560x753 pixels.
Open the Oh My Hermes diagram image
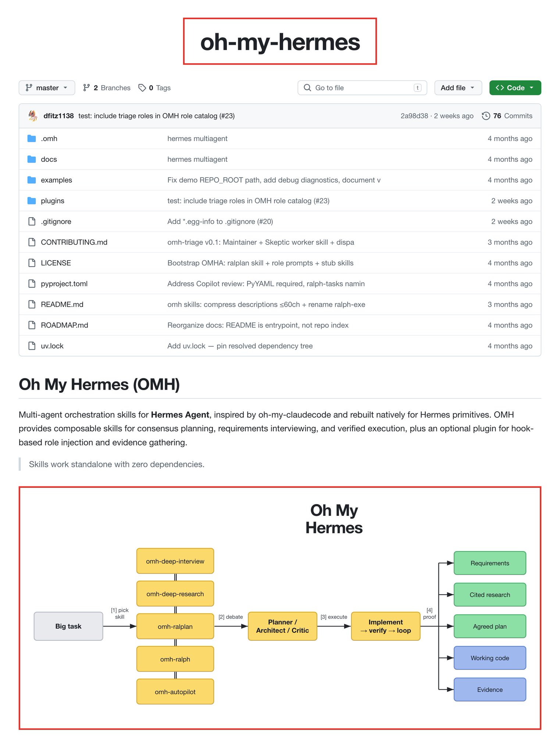click(x=280, y=608)
